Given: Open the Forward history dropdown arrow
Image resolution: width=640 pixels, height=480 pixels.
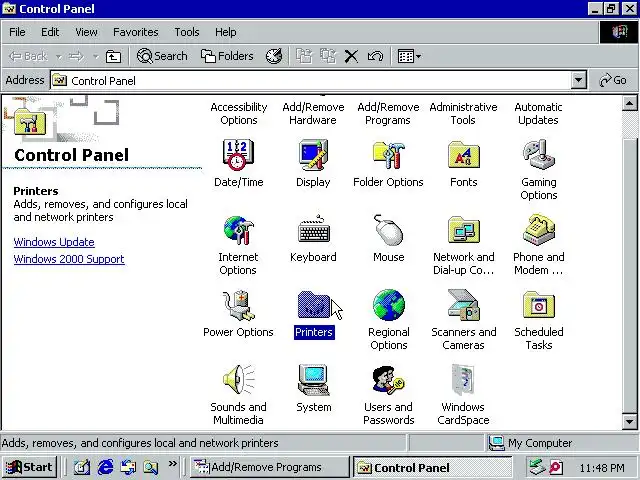Looking at the screenshot, I should [x=96, y=56].
